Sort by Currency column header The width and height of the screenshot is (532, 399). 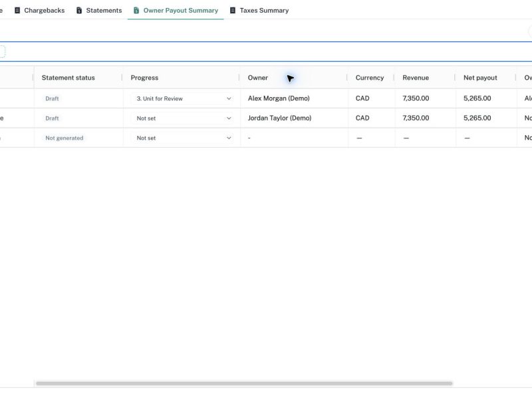(370, 78)
